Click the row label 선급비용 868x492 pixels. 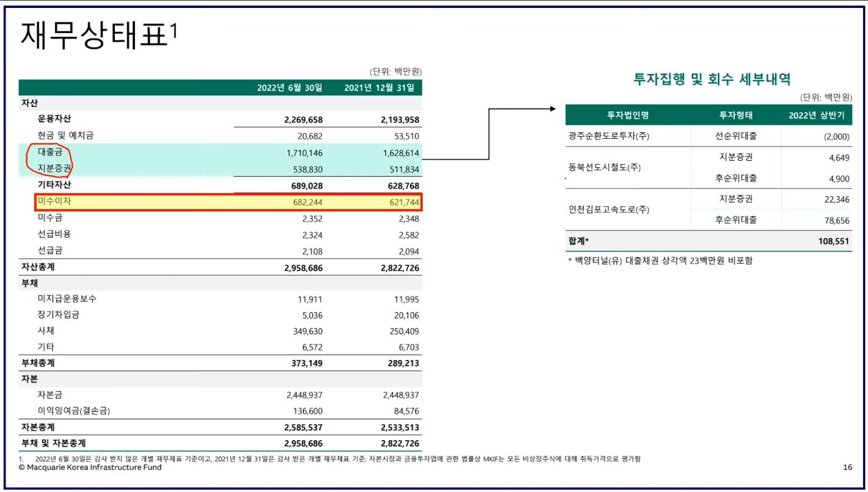point(54,234)
